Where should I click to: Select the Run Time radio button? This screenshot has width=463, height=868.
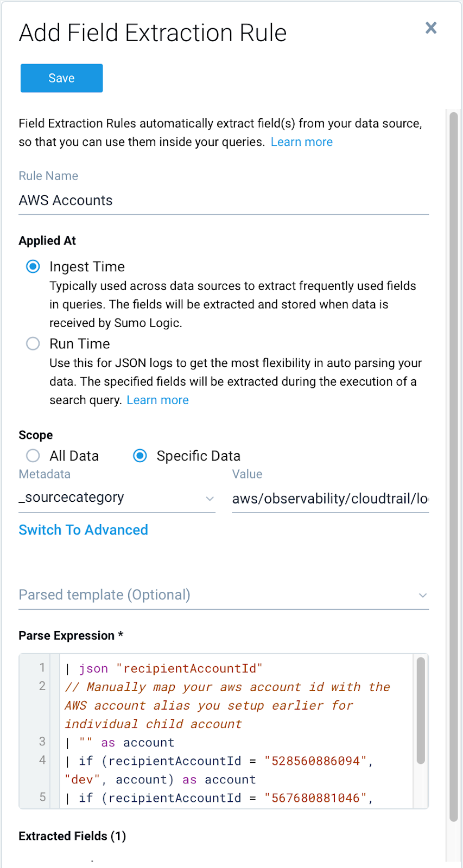tap(33, 343)
